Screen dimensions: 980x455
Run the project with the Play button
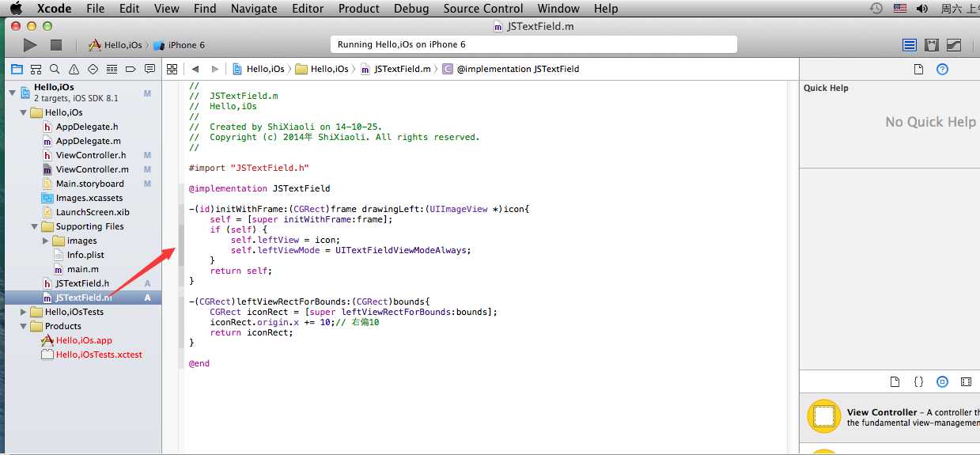pyautogui.click(x=30, y=45)
